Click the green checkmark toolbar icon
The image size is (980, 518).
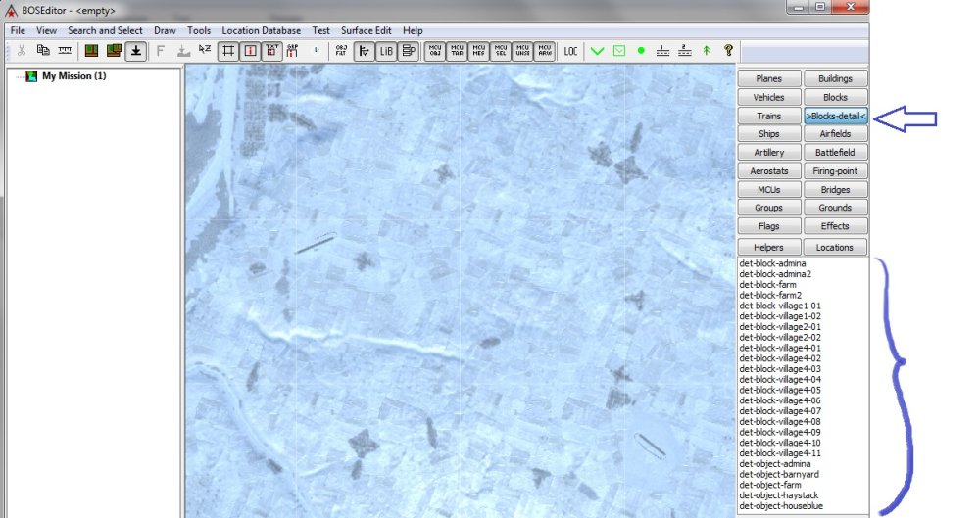[x=597, y=50]
